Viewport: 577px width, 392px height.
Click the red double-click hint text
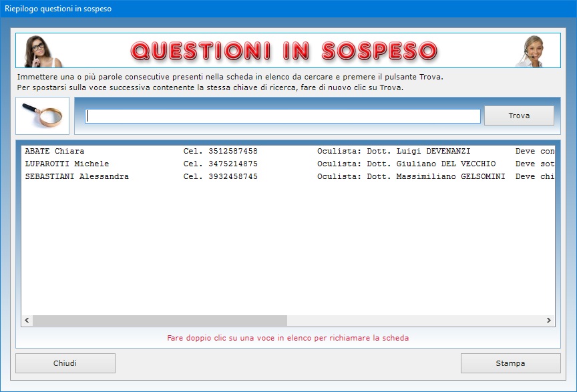[288, 338]
